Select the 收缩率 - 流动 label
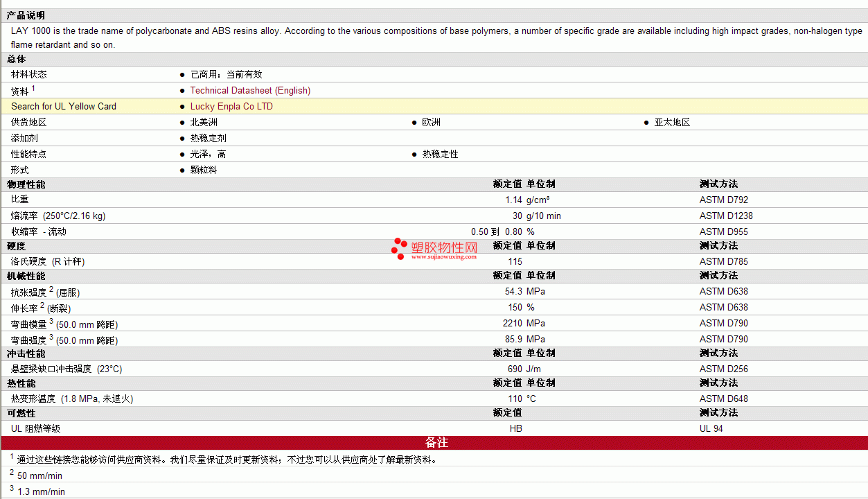This screenshot has height=499, width=868. click(x=39, y=232)
